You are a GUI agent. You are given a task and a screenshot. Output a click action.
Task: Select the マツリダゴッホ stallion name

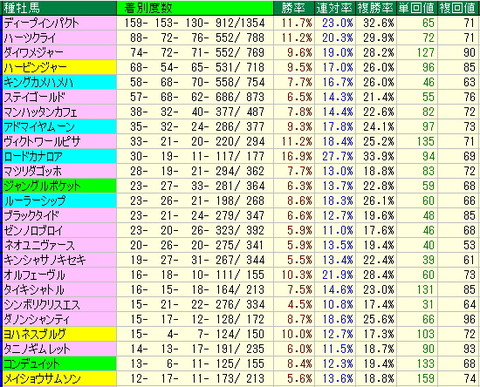pyautogui.click(x=33, y=171)
